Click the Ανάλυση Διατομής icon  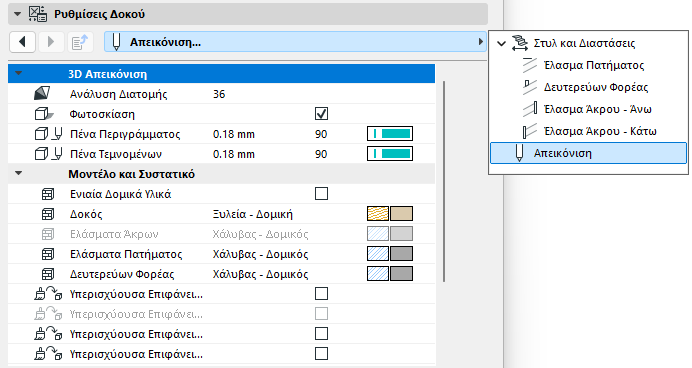click(42, 94)
